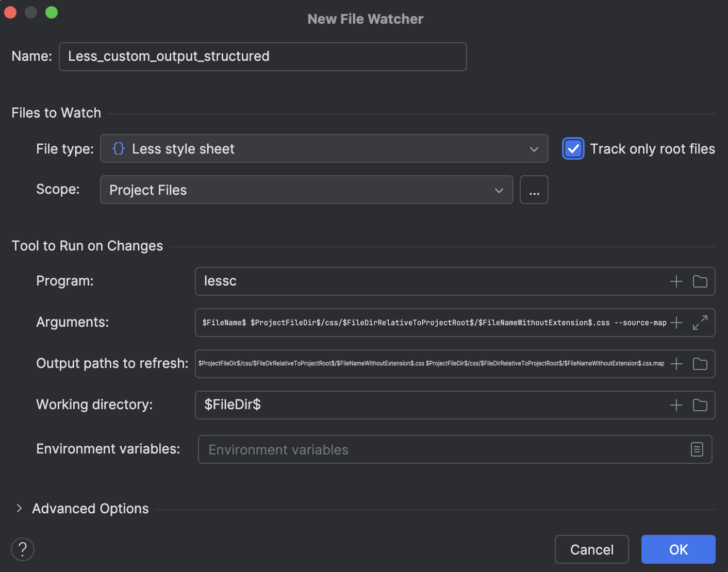The height and width of the screenshot is (572, 728).
Task: Browse for the Program executable
Action: point(700,281)
